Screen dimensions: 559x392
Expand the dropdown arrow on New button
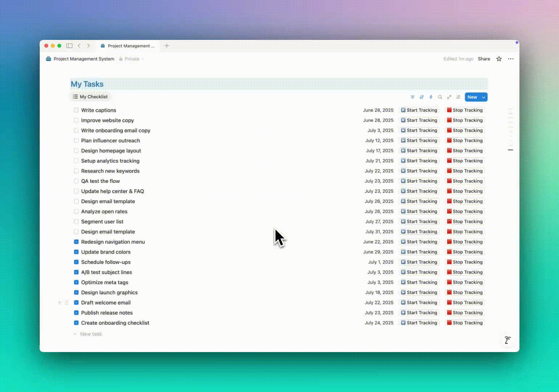[483, 97]
